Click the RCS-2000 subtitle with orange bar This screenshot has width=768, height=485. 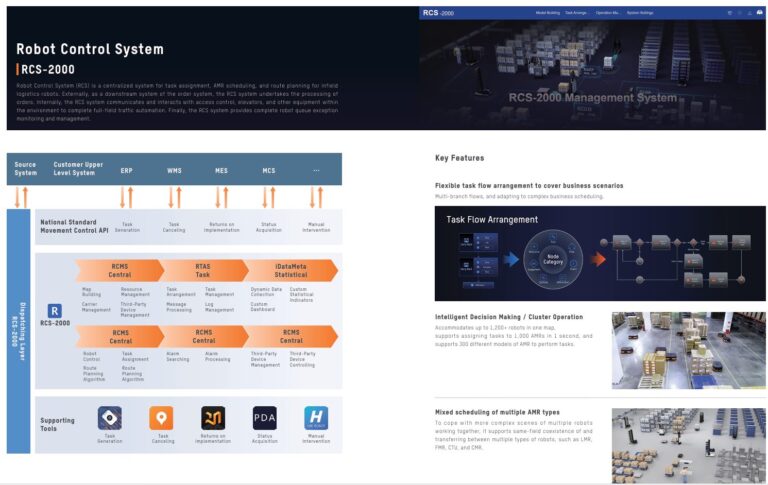tap(46, 70)
